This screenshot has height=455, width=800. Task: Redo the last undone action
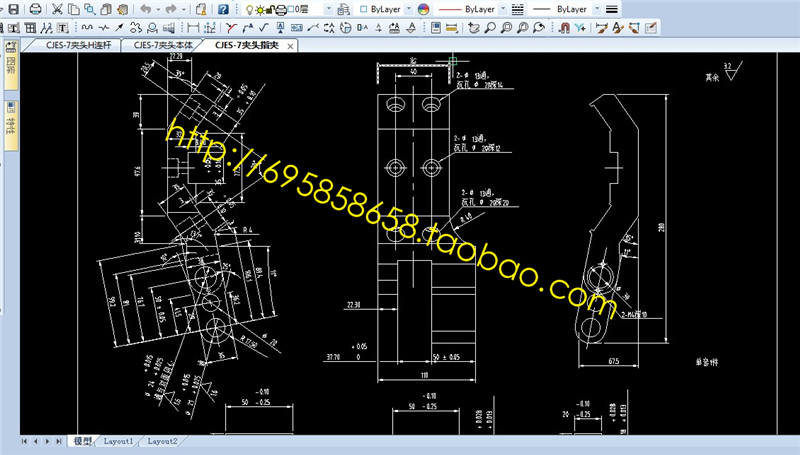[171, 9]
